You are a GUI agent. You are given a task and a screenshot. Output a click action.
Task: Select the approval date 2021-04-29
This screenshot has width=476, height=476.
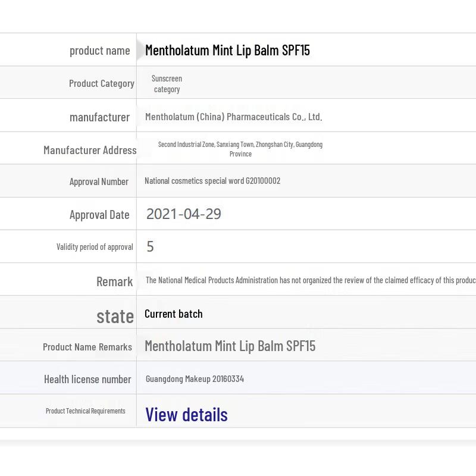pyautogui.click(x=183, y=214)
